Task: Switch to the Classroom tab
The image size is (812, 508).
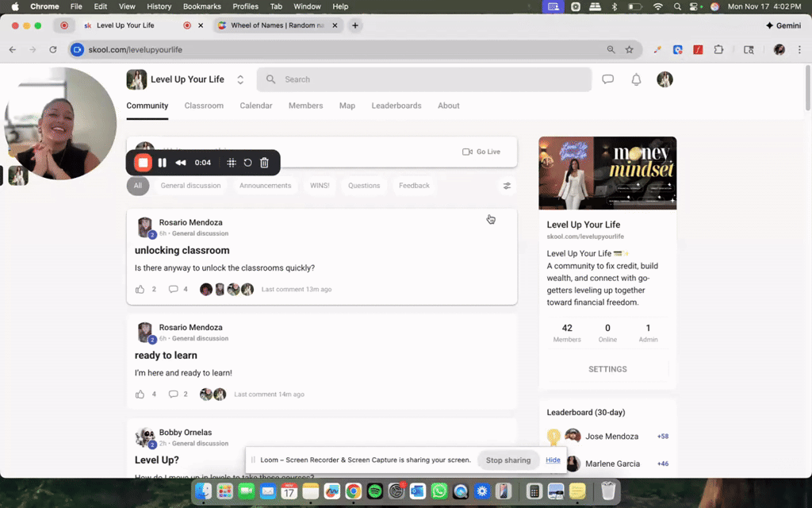Action: click(204, 106)
